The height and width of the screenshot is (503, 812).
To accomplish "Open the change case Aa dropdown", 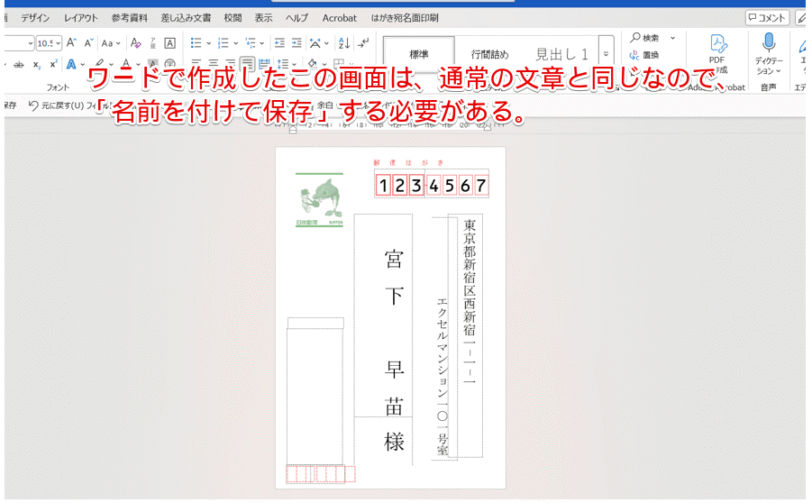I will (x=110, y=44).
